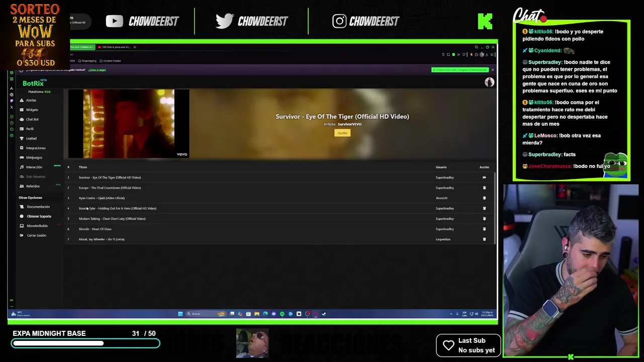Open a new browser tab
This screenshot has height=362, width=644.
[x=135, y=47]
